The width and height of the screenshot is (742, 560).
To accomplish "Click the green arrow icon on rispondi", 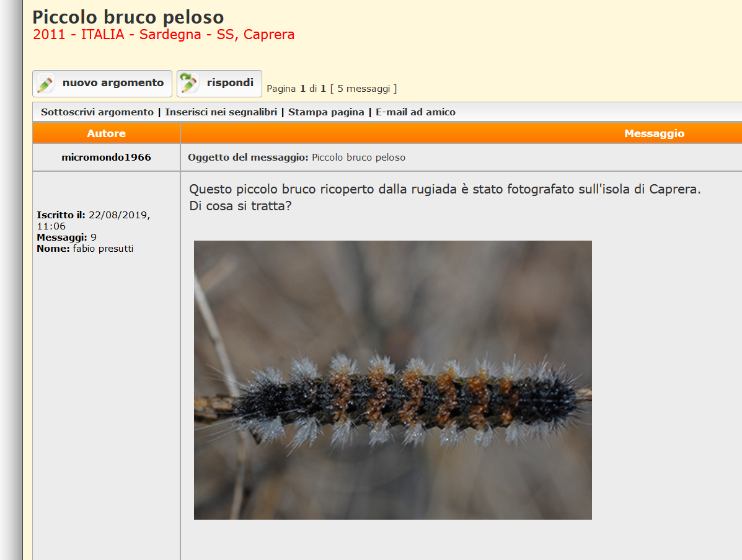I will click(x=189, y=84).
